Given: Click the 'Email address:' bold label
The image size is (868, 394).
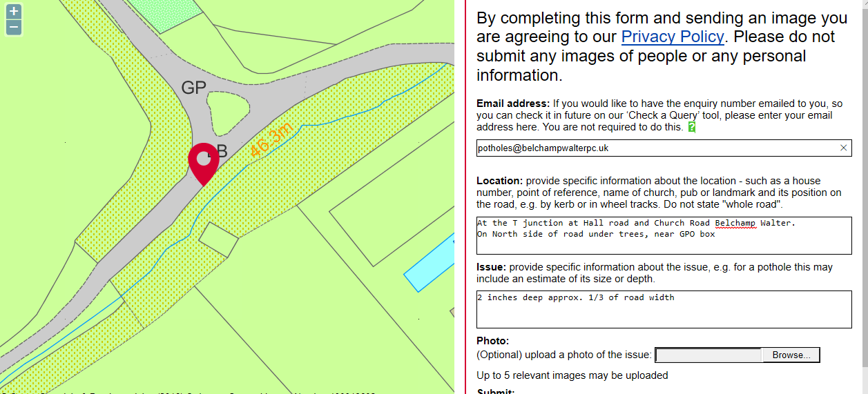Looking at the screenshot, I should click(x=513, y=104).
